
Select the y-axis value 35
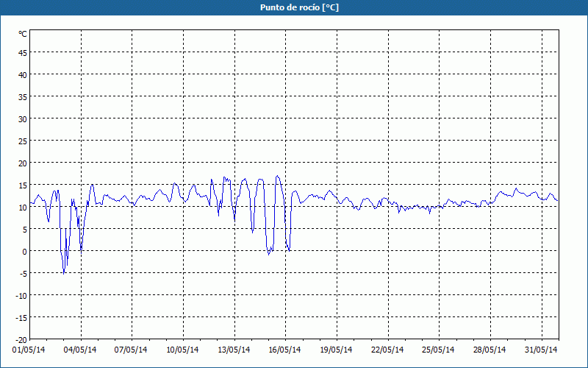pos(23,97)
